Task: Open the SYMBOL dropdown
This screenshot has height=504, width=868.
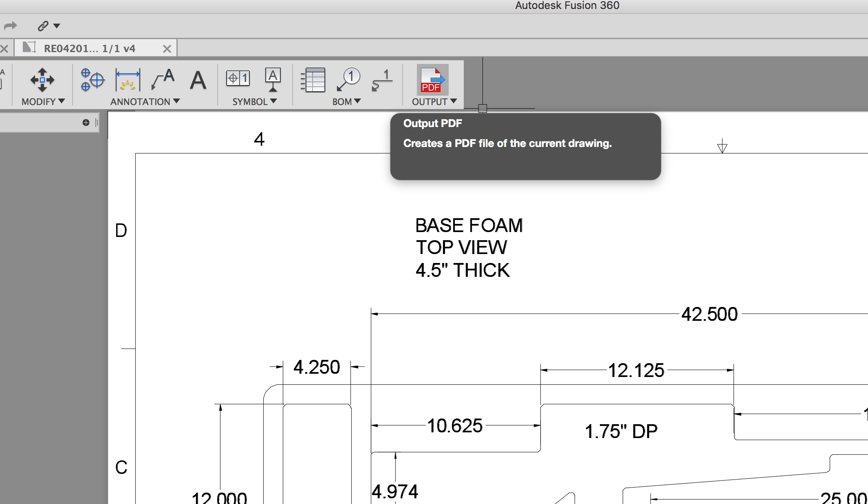Action: (273, 101)
